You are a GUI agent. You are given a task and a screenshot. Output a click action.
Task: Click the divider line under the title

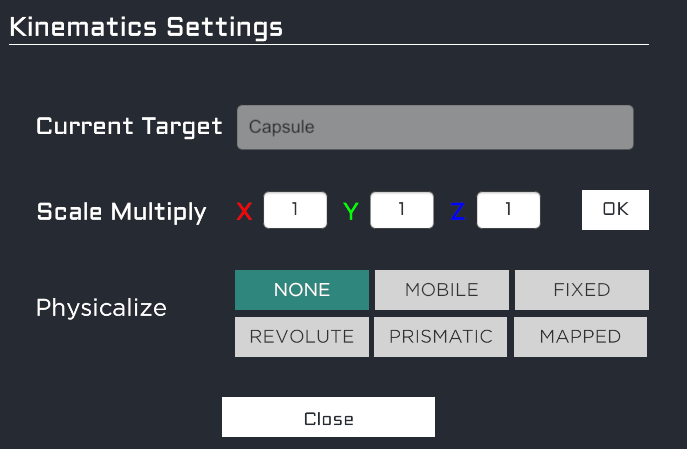click(x=329, y=44)
